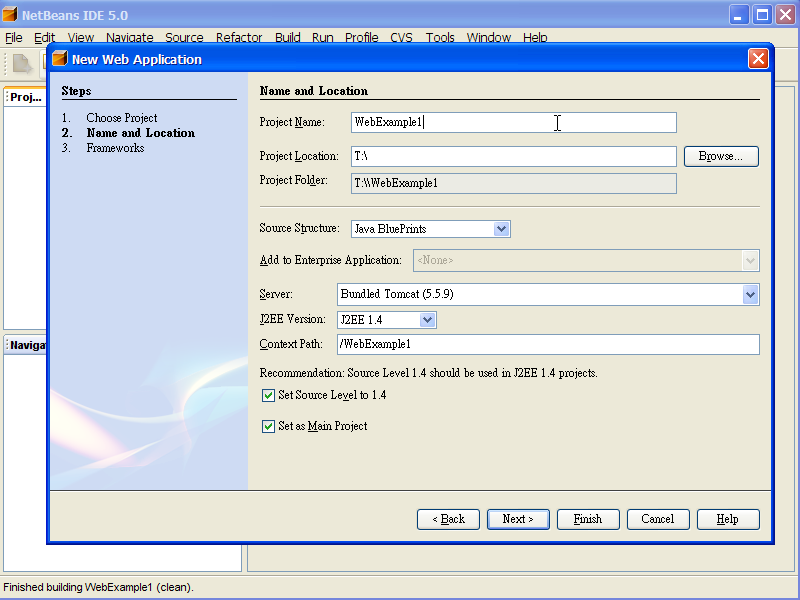
Task: Open the Source Structure dropdown
Action: coord(502,229)
